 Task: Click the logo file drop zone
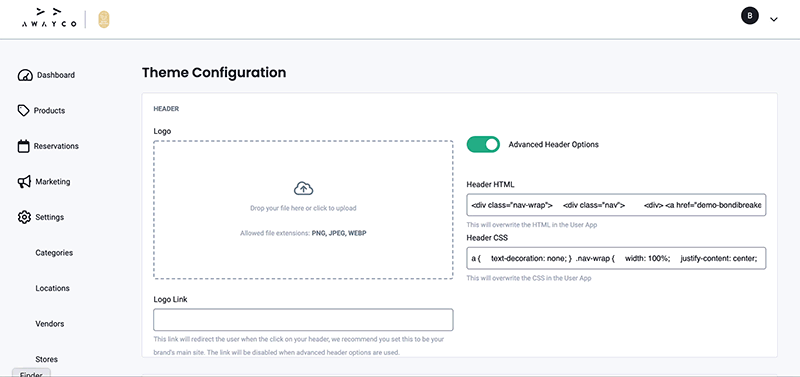tap(303, 210)
